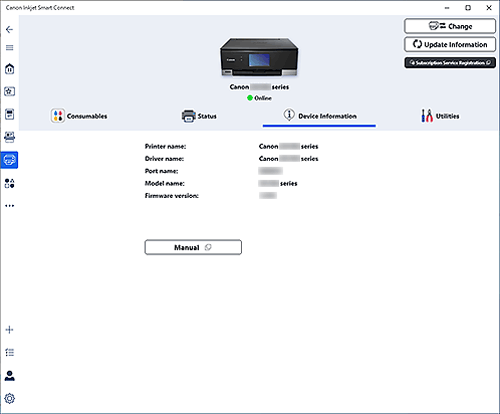Close the Canon Inkjet Smart Connect window
The height and width of the screenshot is (414, 500).
coord(489,8)
